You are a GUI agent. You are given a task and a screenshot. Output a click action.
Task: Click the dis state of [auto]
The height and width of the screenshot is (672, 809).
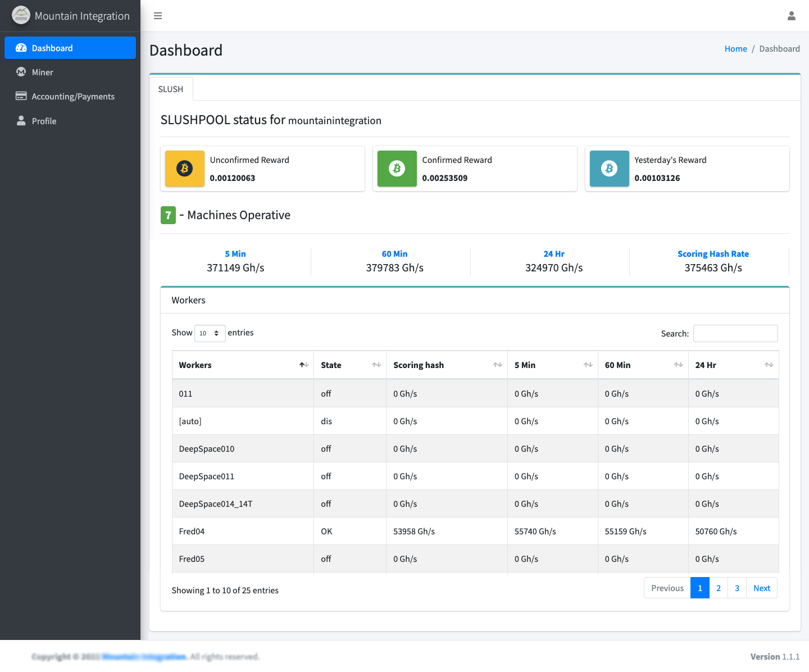click(x=326, y=421)
